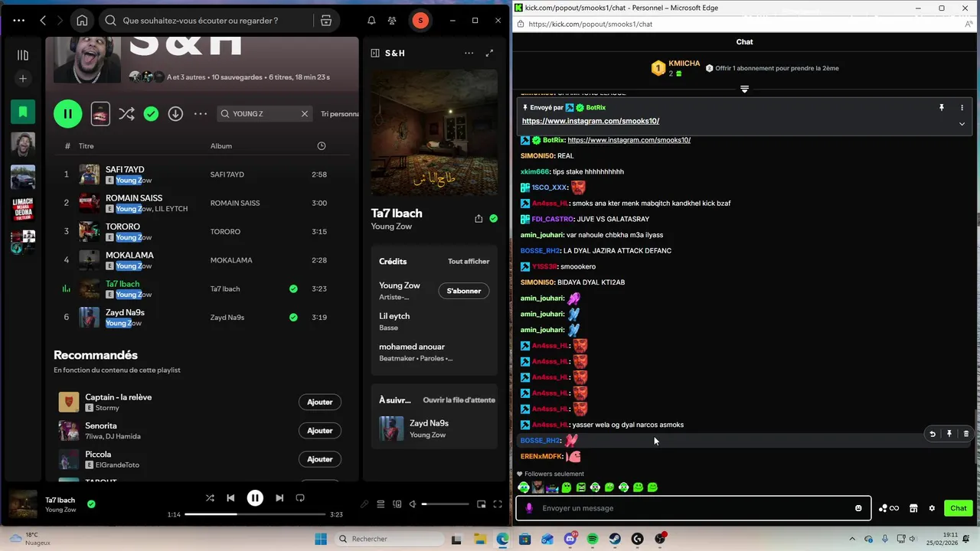Toggle shuffle in the bottom player bar
Screen dimensions: 980x551
[210, 497]
